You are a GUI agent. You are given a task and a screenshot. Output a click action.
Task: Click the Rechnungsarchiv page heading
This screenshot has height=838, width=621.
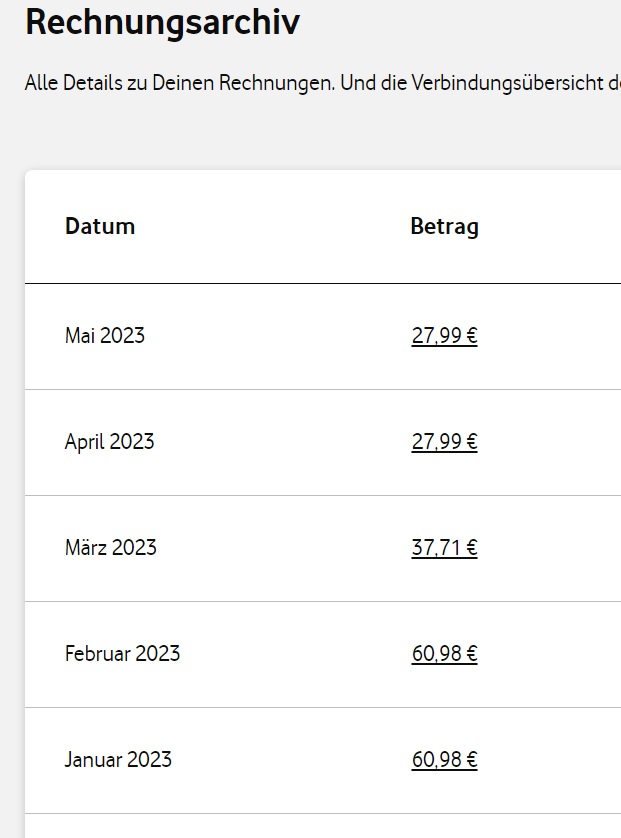pos(162,22)
